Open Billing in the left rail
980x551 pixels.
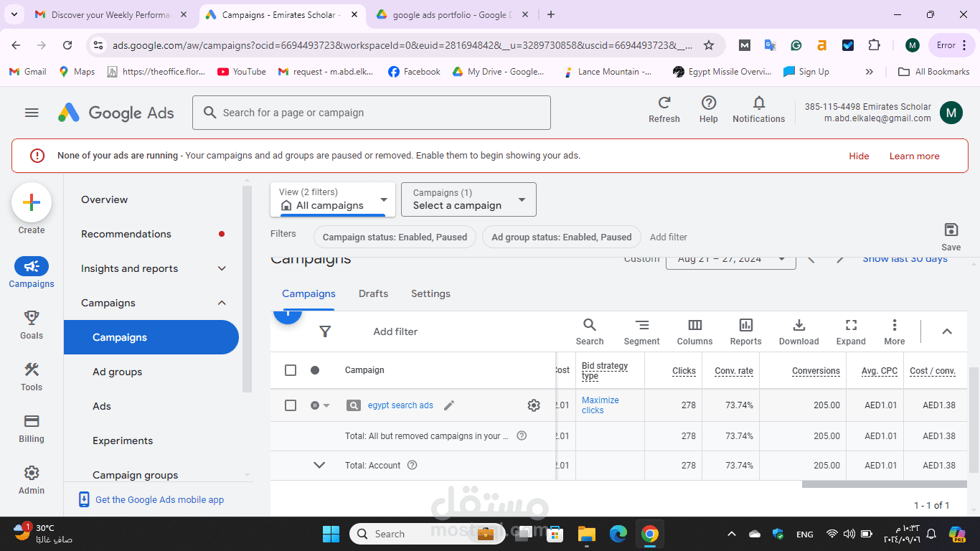coord(32,428)
